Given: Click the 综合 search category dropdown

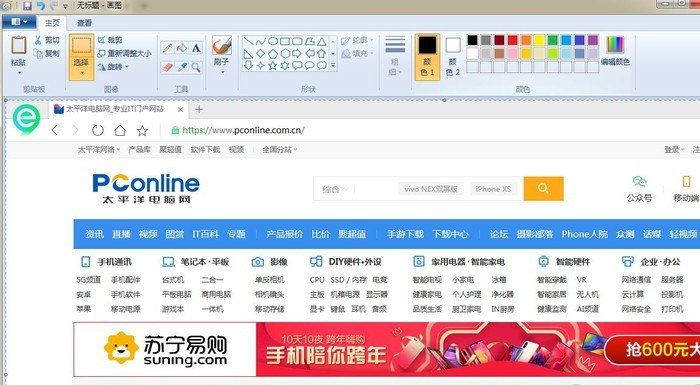Looking at the screenshot, I should pos(335,189).
